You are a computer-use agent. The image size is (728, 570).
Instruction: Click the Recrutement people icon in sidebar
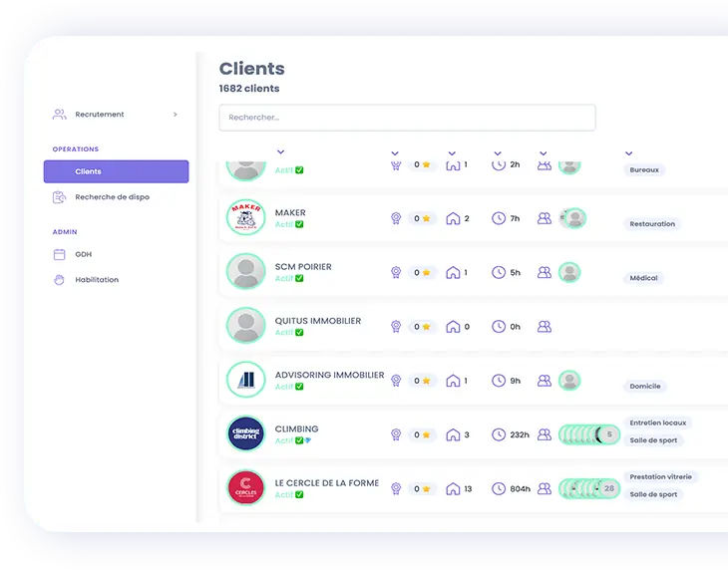[59, 115]
